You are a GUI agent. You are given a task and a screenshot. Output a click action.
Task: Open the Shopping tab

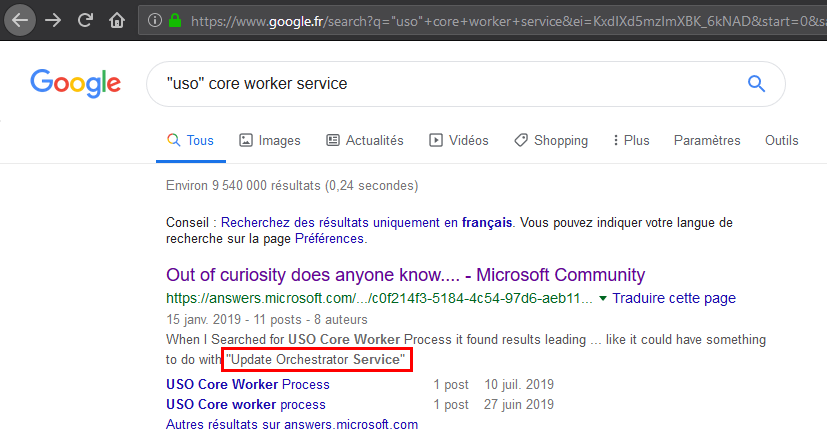pyautogui.click(x=551, y=141)
